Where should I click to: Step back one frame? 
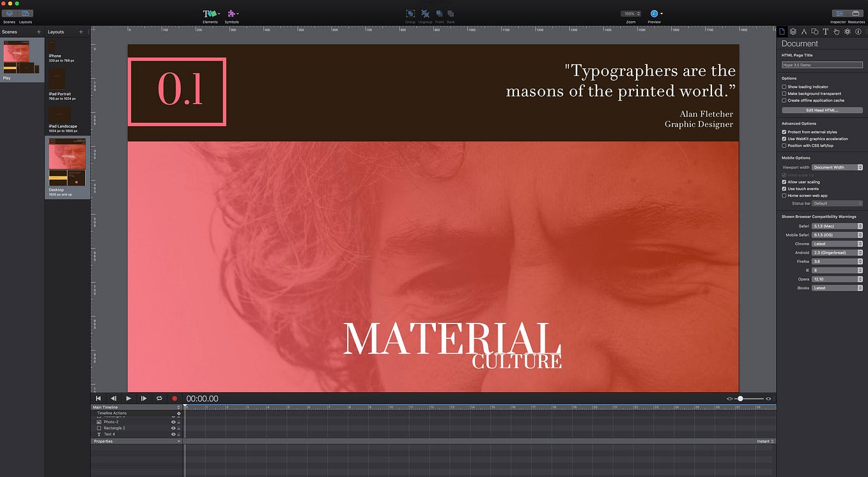pyautogui.click(x=114, y=398)
